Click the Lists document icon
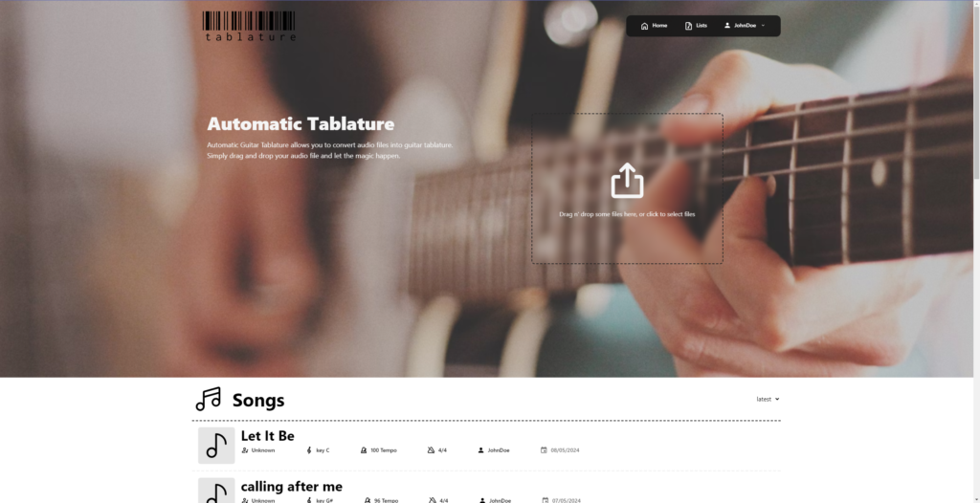Viewport: 980px width, 503px height. coord(688,26)
